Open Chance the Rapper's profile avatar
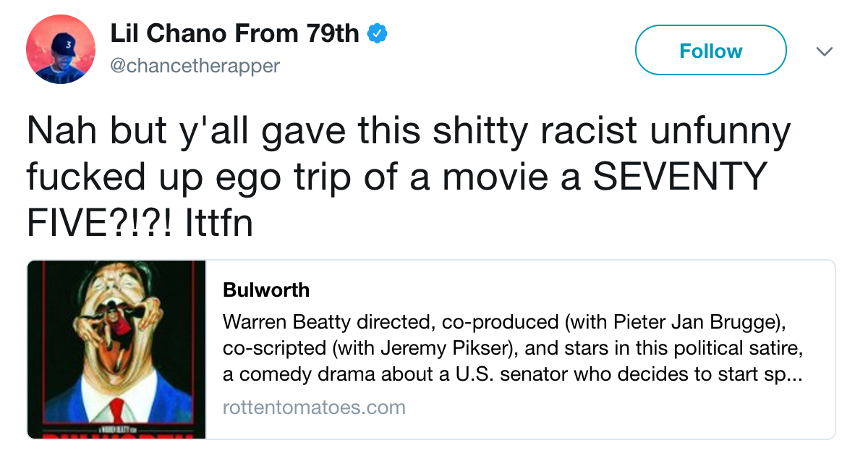 point(61,49)
